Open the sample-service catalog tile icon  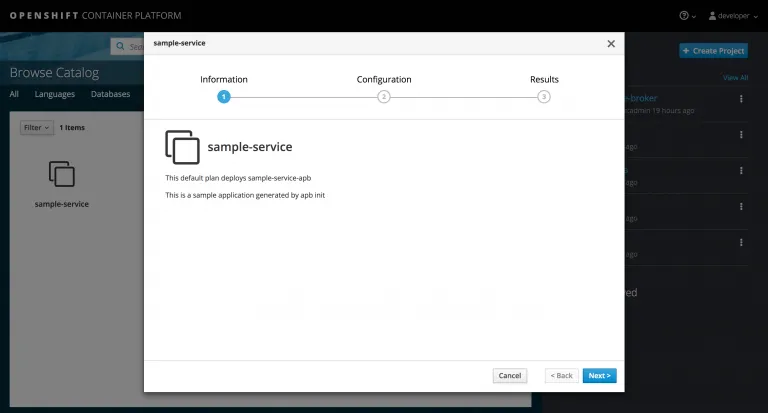coord(62,173)
